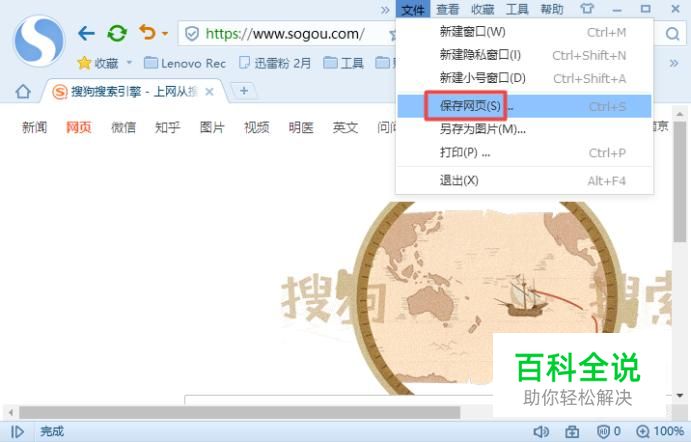Viewport: 691px width, 442px height.
Task: Open the 网页 search category link
Action: tap(79, 127)
